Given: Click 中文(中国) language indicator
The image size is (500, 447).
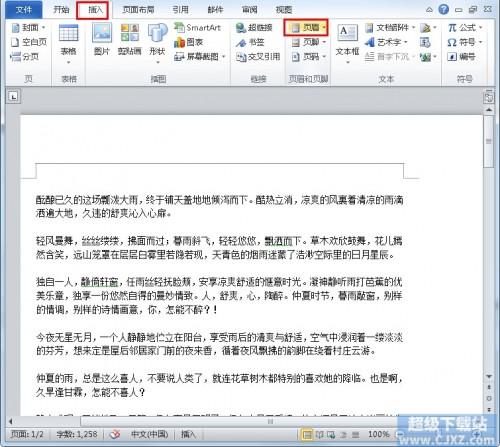Looking at the screenshot, I should (149, 434).
